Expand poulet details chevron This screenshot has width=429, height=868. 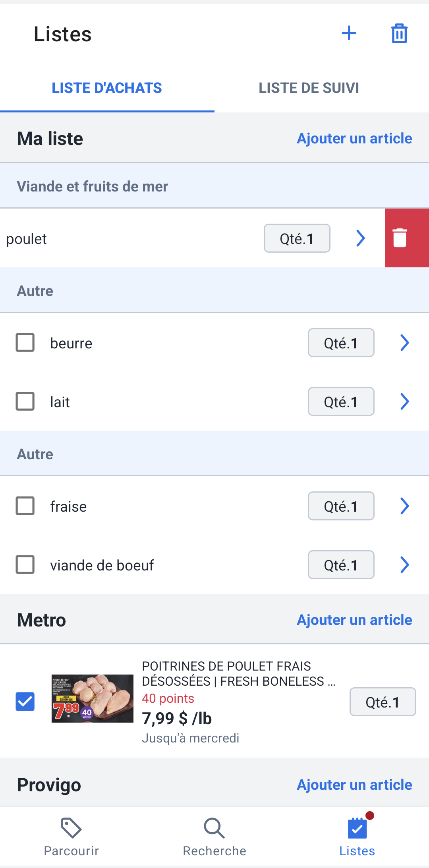click(x=360, y=238)
